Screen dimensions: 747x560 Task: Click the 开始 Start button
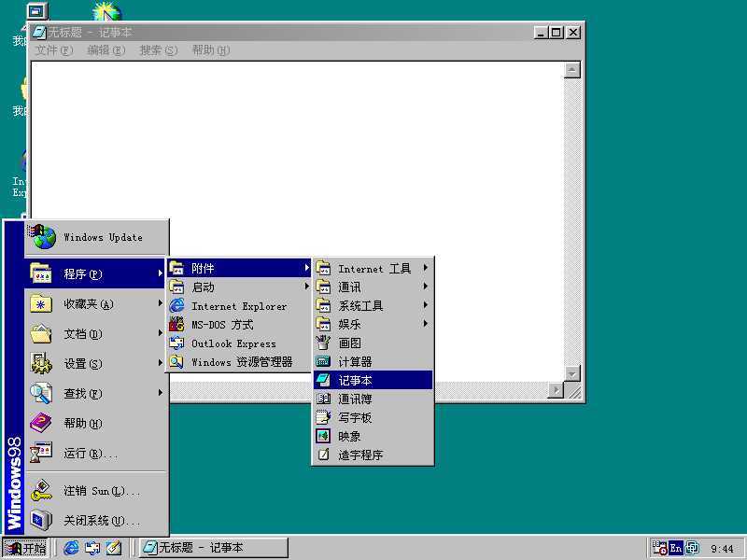(x=25, y=548)
